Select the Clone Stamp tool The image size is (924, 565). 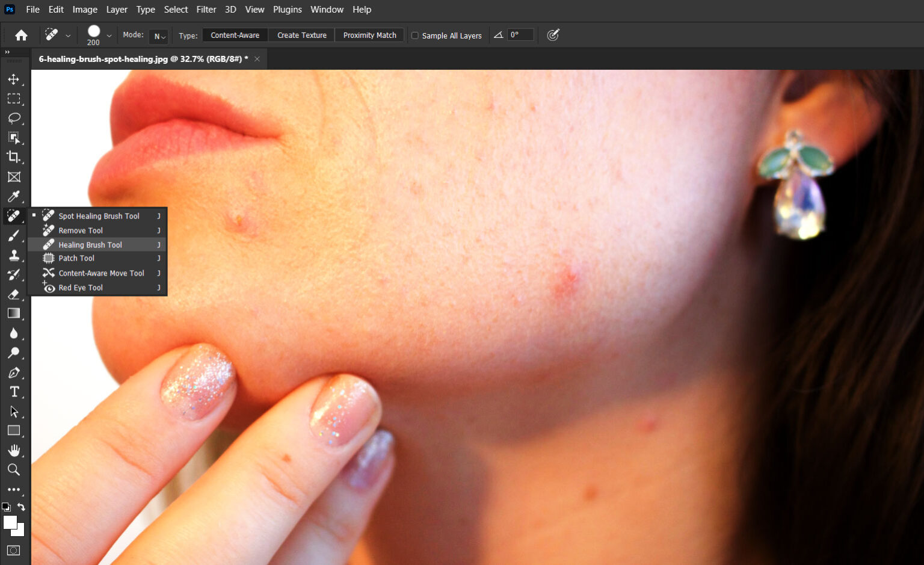click(x=13, y=255)
